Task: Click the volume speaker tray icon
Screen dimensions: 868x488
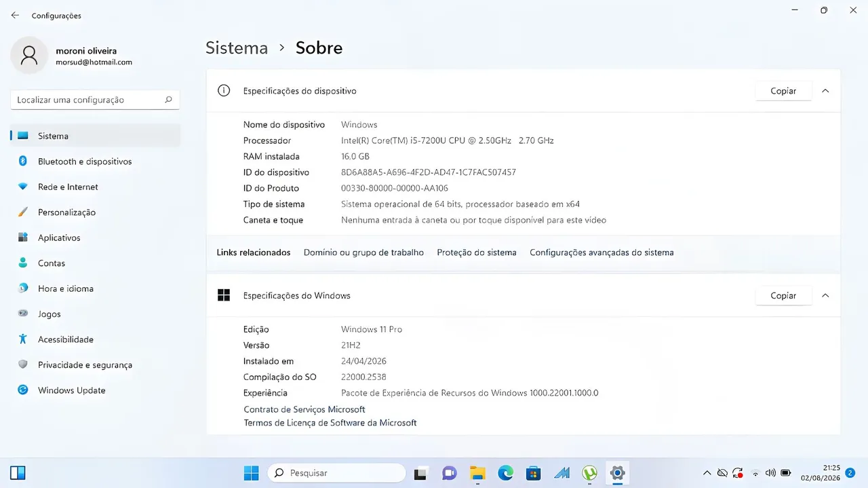Action: [x=770, y=473]
